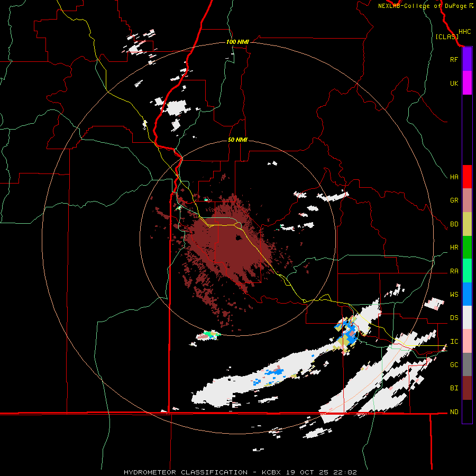
Task: Click the 'BI' legend label
Action: tap(454, 388)
